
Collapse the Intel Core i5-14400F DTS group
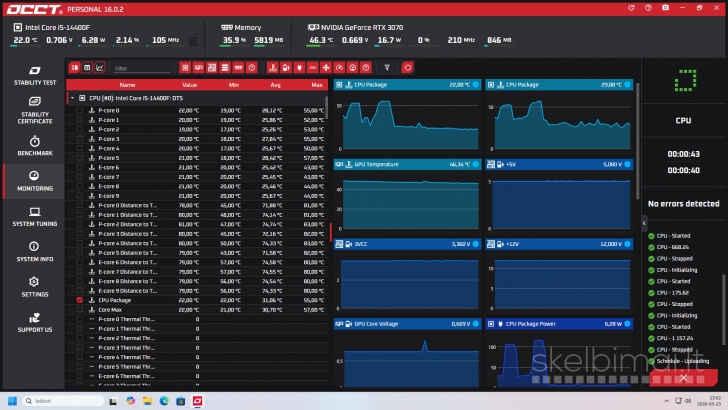pos(71,98)
